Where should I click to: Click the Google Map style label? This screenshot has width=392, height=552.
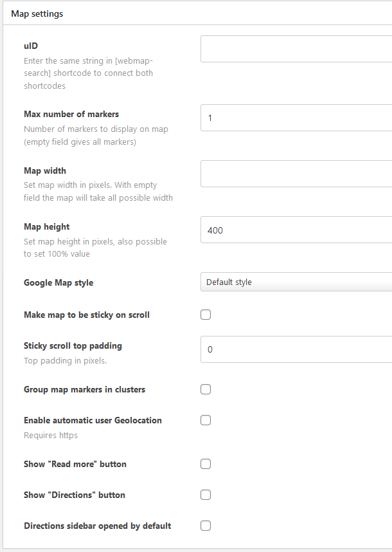pyautogui.click(x=58, y=282)
